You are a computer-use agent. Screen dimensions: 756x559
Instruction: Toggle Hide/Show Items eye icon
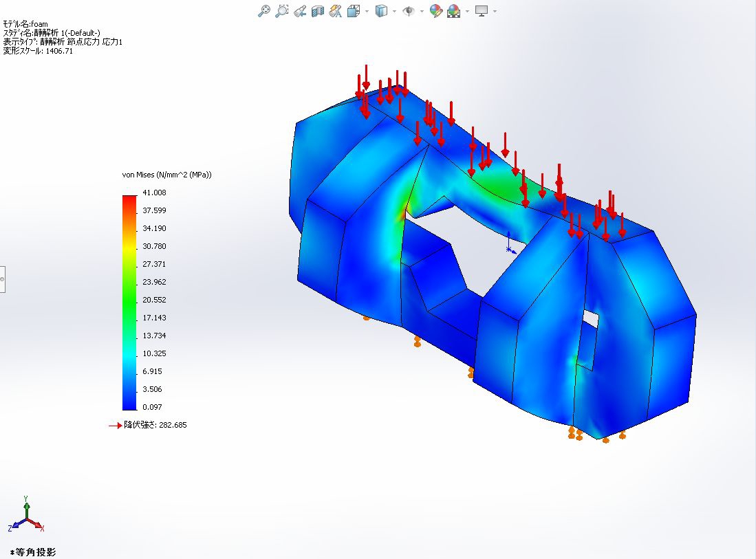pos(409,11)
